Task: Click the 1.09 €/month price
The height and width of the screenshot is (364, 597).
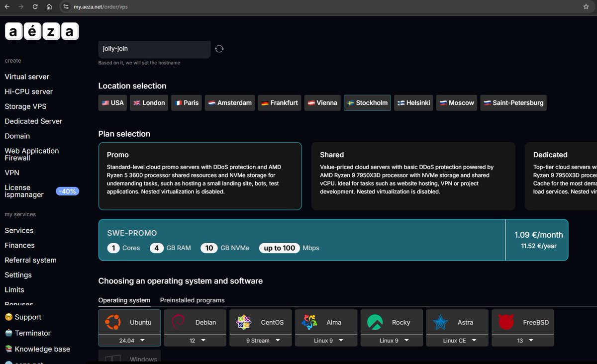Action: click(x=539, y=235)
